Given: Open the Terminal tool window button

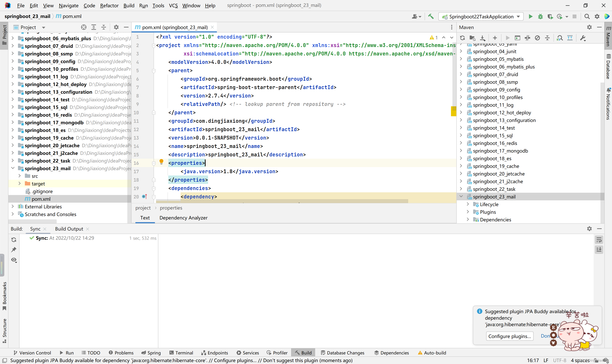Looking at the screenshot, I should (181, 353).
